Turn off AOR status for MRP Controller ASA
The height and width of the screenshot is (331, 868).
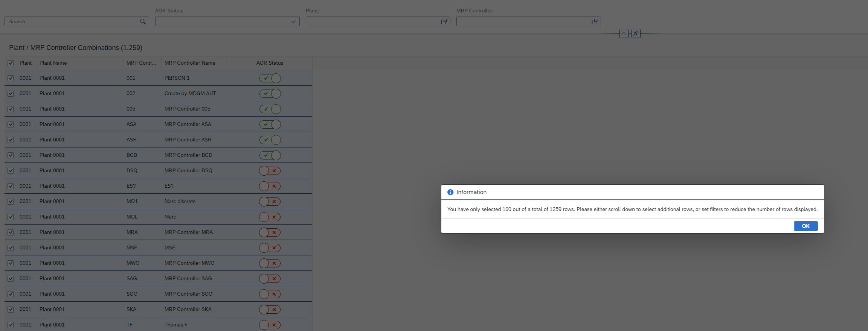click(x=270, y=125)
